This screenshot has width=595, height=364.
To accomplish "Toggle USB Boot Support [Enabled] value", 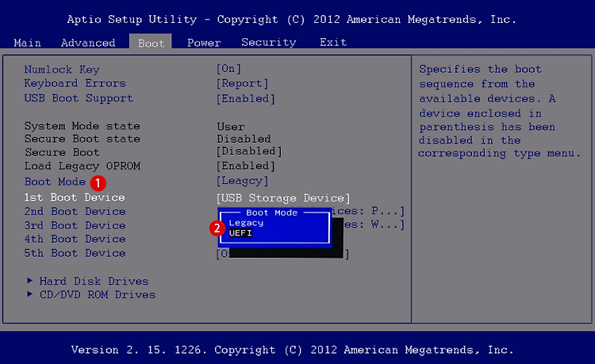I will click(x=245, y=98).
